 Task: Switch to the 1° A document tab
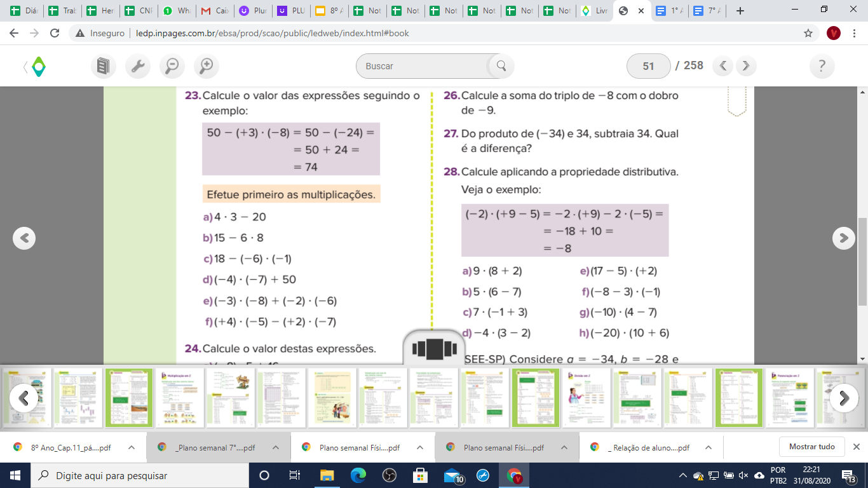(x=669, y=11)
